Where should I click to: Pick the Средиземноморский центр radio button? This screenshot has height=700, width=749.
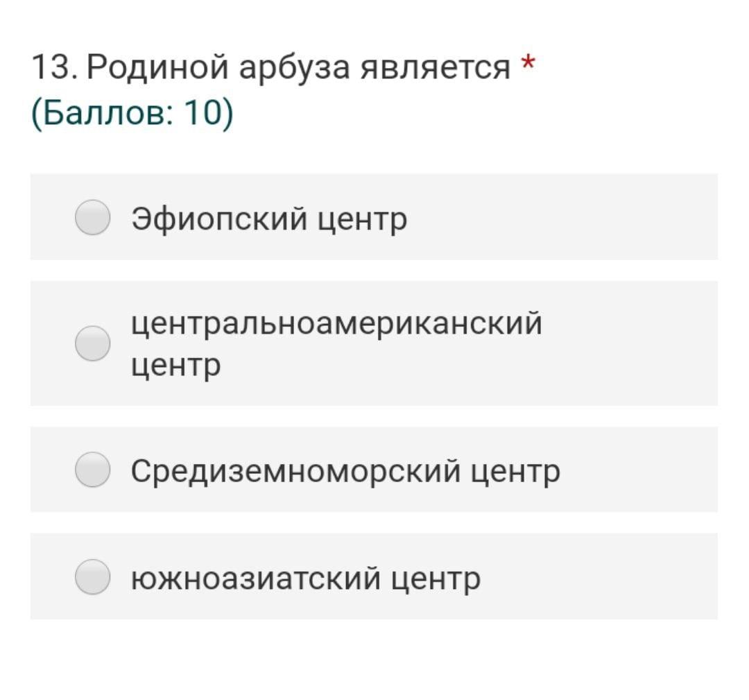(x=93, y=470)
